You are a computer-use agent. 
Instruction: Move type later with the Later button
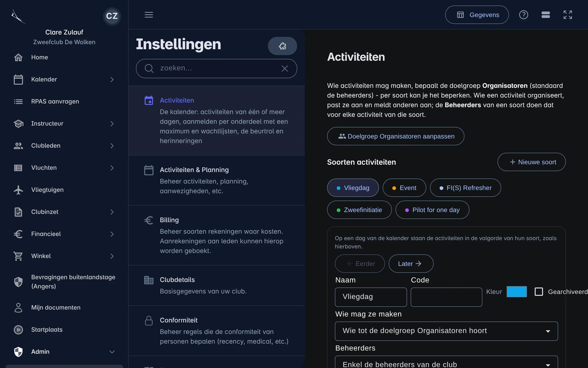[411, 264]
